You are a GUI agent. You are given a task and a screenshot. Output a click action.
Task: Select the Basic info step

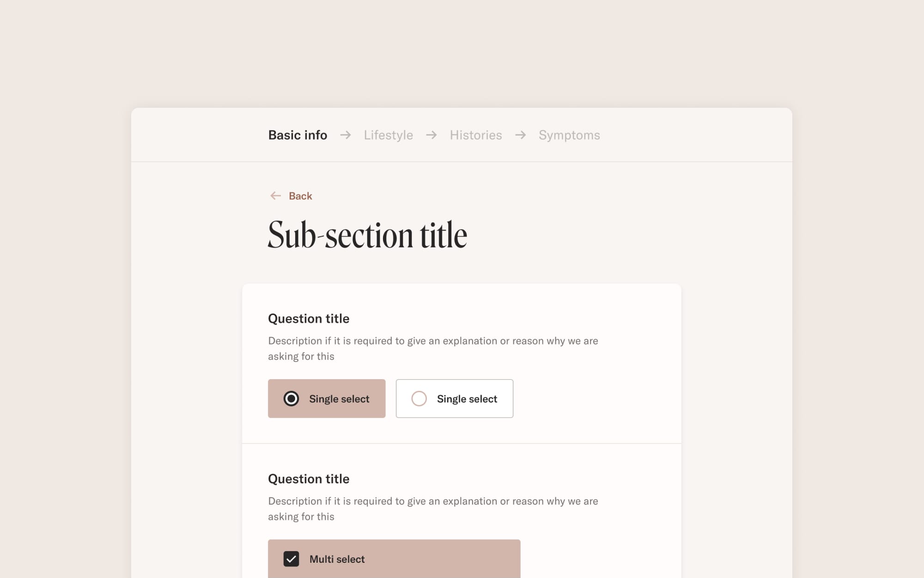[x=298, y=135]
